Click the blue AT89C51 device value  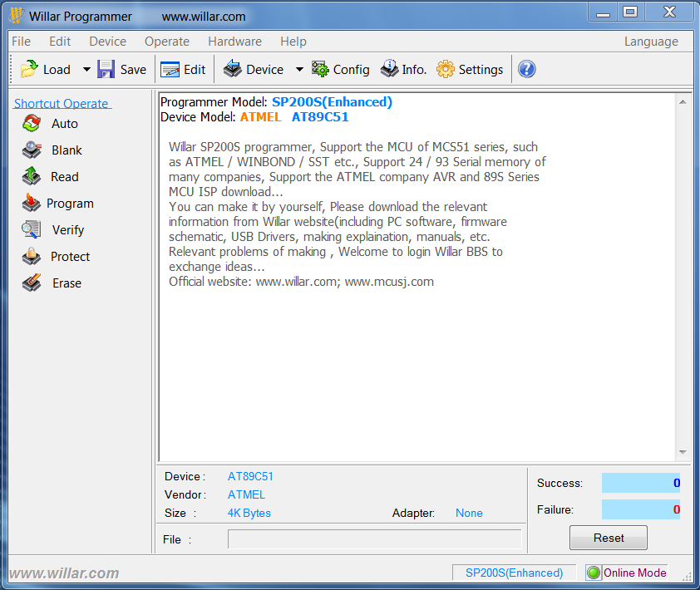pos(250,477)
